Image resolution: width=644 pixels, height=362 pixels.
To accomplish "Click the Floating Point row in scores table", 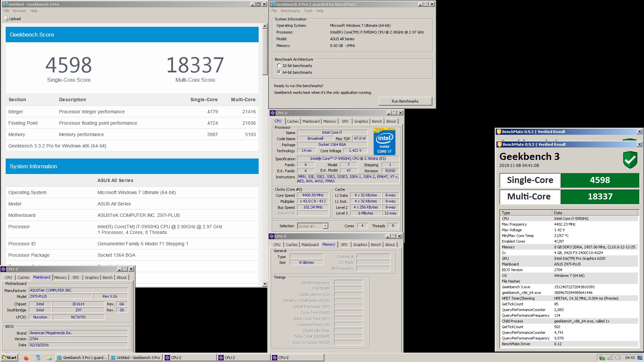I will (x=132, y=123).
